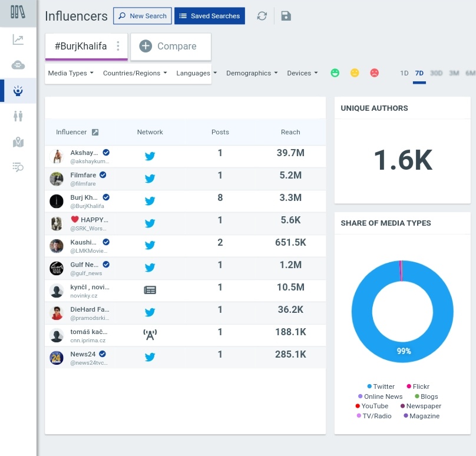The height and width of the screenshot is (456, 476).
Task: Click the New Search button
Action: 142,16
